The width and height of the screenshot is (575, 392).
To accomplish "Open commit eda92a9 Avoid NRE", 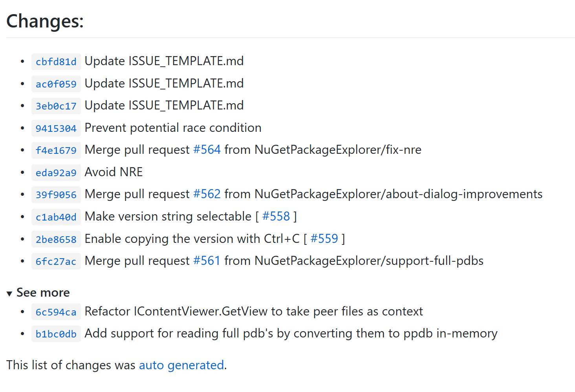I will tap(56, 173).
